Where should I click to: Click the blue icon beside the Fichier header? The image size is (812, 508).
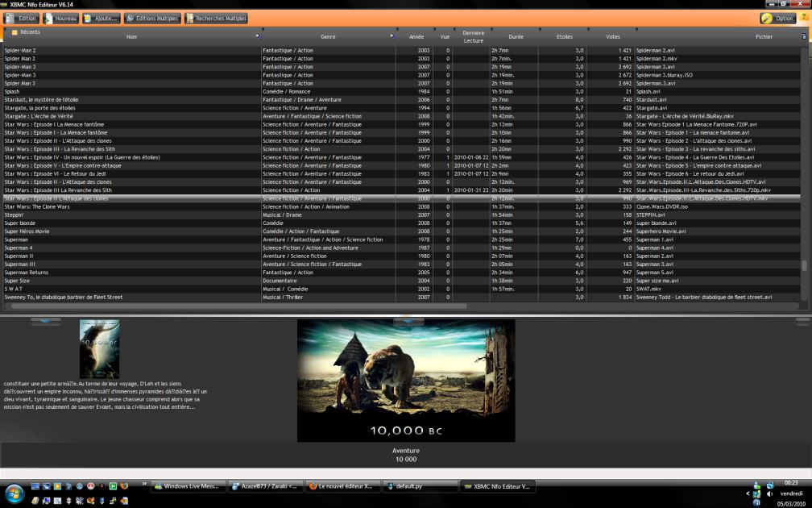(x=804, y=36)
